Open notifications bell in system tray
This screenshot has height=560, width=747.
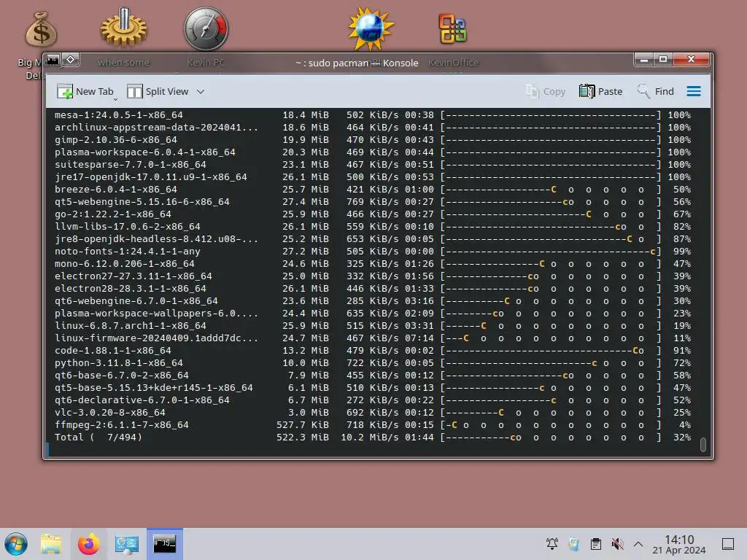point(552,544)
